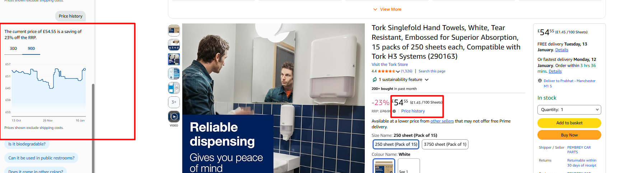
Task: Expand View More section
Action: click(x=387, y=9)
